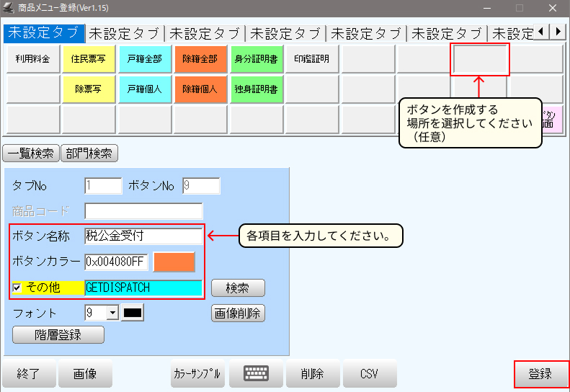Select the cyan 戸籍全部 menu button
This screenshot has height=392, width=570.
tap(145, 59)
